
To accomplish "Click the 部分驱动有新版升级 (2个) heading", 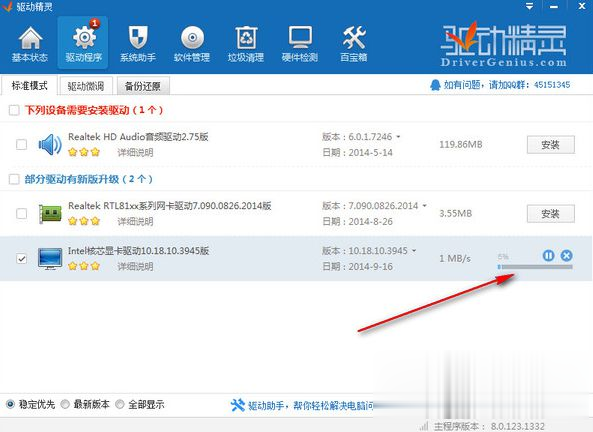I will click(x=88, y=179).
